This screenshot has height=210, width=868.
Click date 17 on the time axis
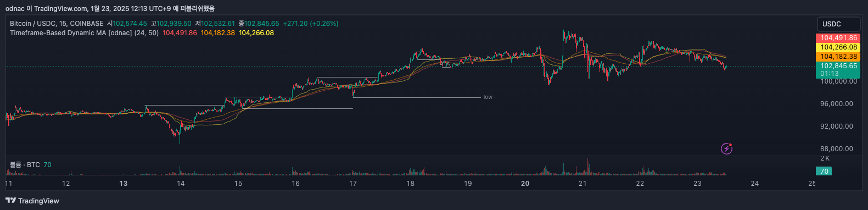[353, 184]
